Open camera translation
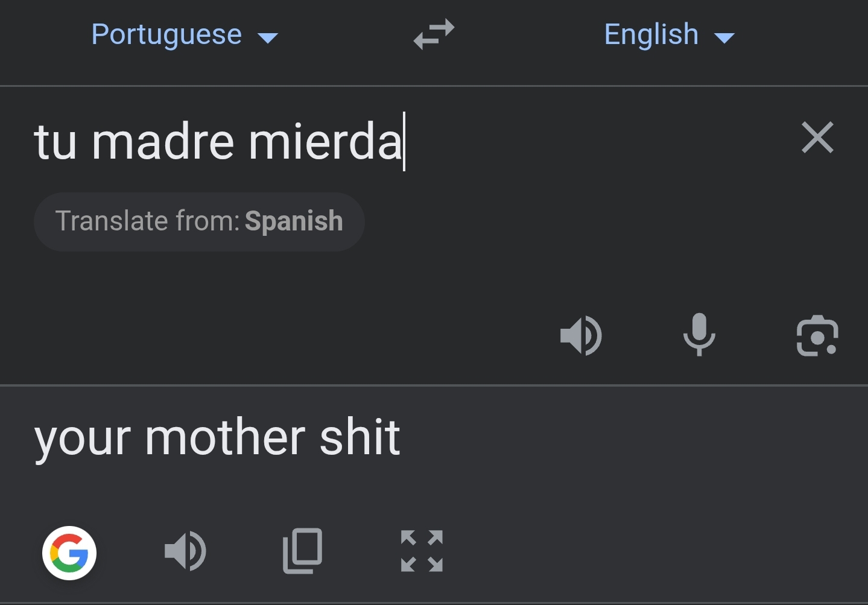 tap(817, 336)
